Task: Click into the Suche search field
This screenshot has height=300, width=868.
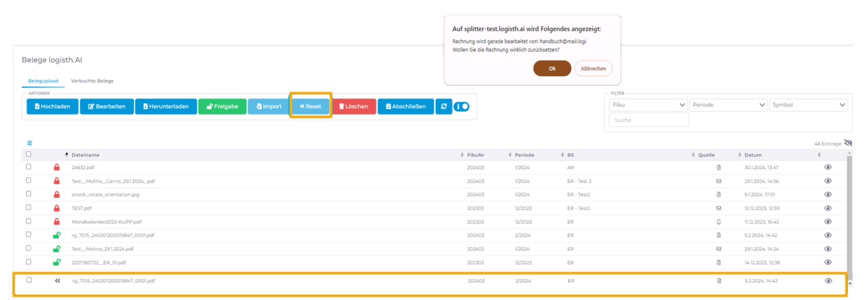Action: [648, 120]
